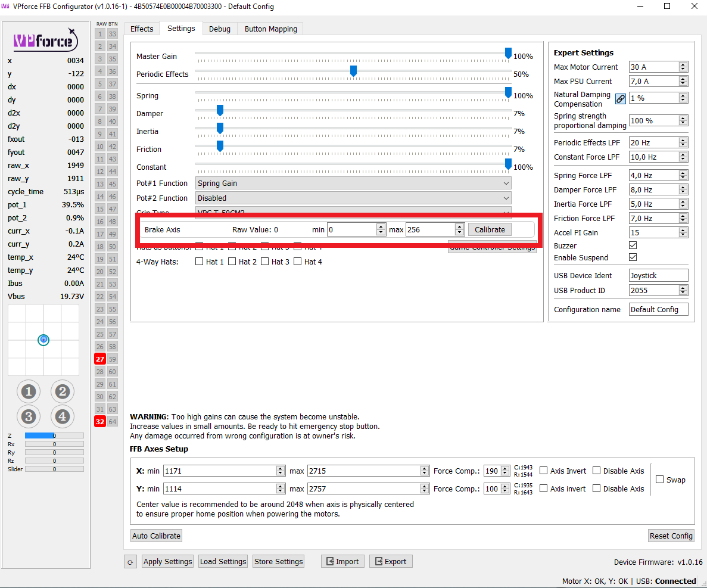Click the Import button
Image resolution: width=707 pixels, height=588 pixels.
coord(342,561)
